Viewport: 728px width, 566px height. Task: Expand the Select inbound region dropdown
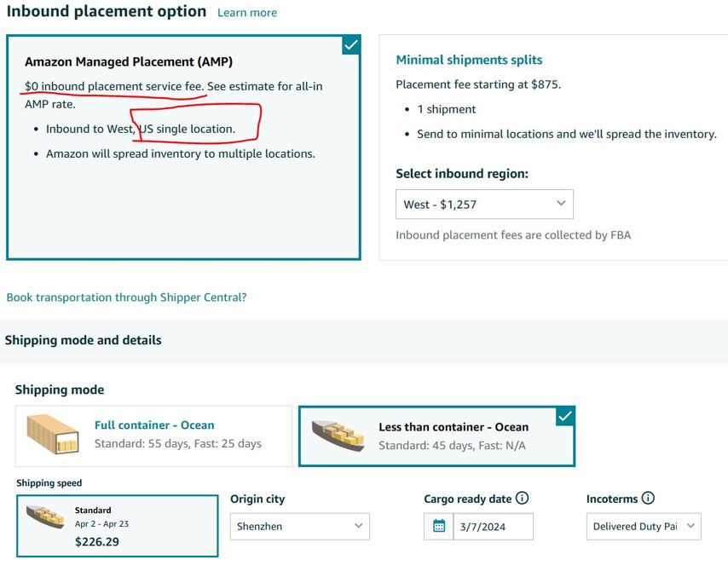pos(484,205)
